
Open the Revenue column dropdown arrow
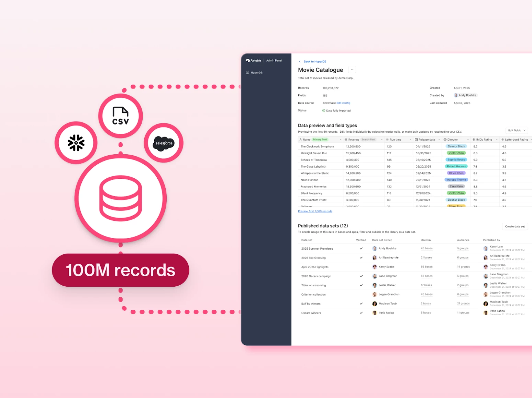(x=382, y=140)
